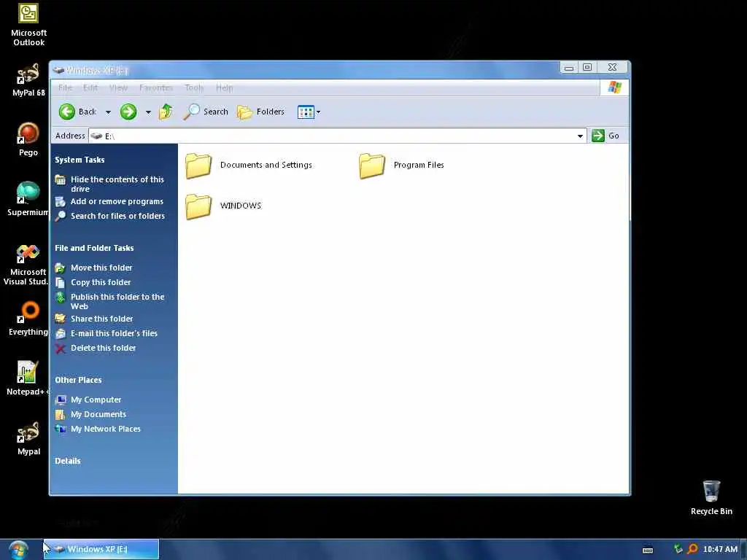The width and height of the screenshot is (747, 560).
Task: Toggle the Folders pane
Action: (x=260, y=112)
